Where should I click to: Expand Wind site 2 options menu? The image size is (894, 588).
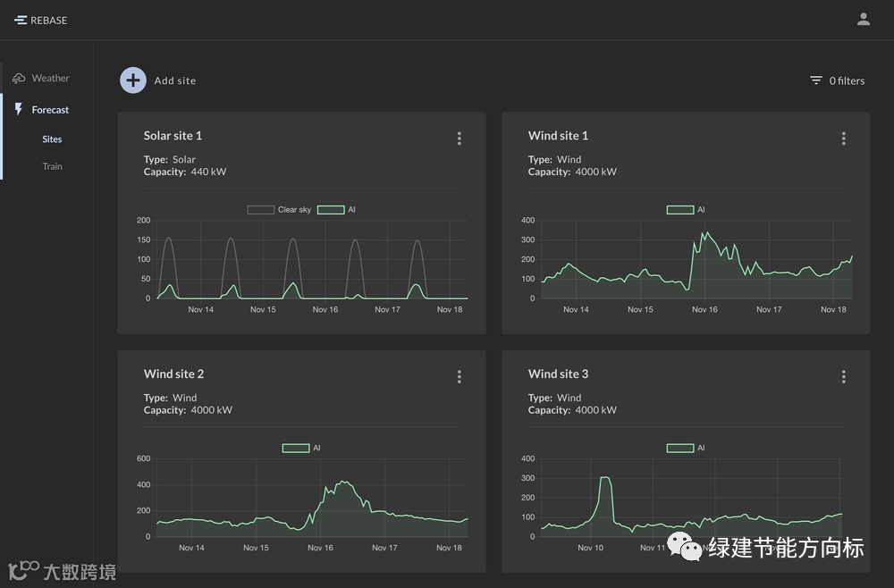coord(460,377)
